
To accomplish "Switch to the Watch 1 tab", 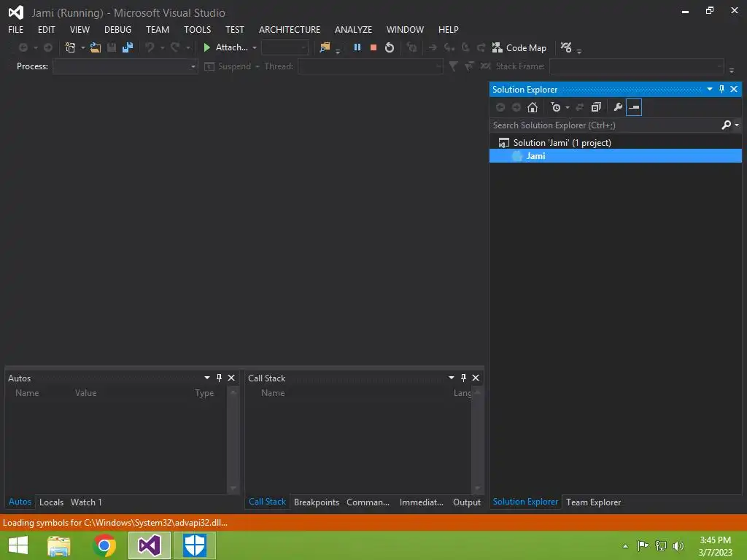I will coord(86,502).
